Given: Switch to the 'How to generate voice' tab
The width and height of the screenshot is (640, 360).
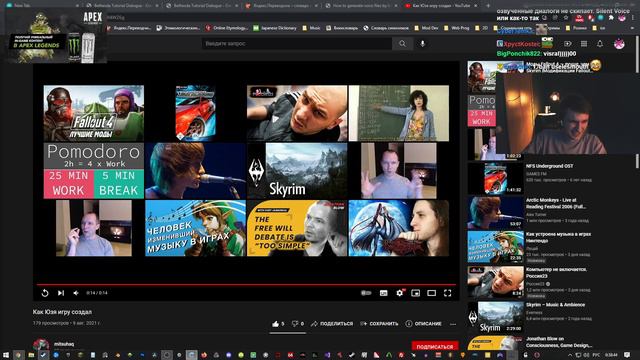Looking at the screenshot, I should pos(361,6).
